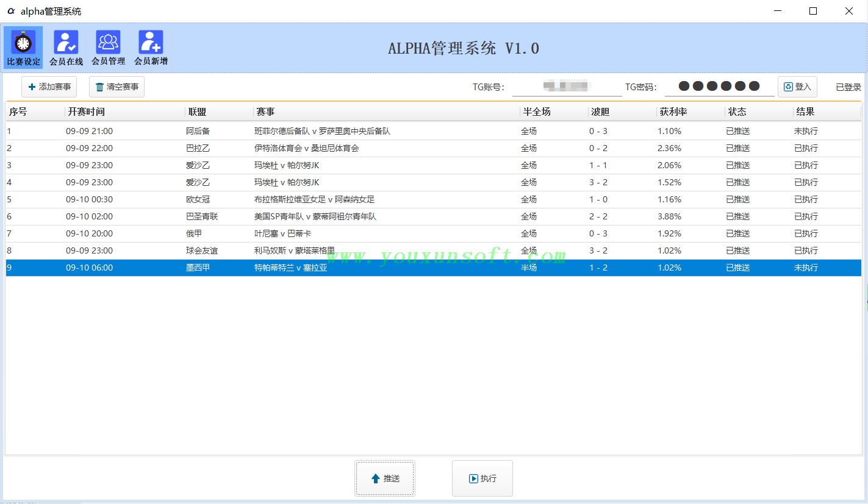Click the 3.88% profit rate cell
This screenshot has width=868, height=504.
[x=669, y=216]
